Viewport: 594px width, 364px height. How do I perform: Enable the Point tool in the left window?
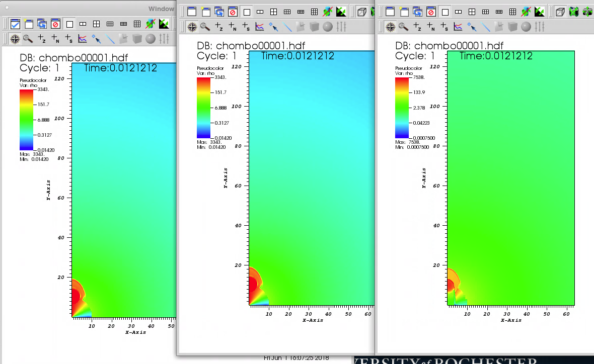(96, 39)
